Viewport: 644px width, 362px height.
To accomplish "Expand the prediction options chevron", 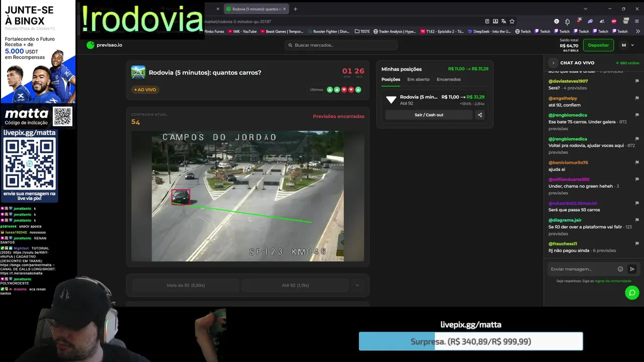I will coord(357,285).
